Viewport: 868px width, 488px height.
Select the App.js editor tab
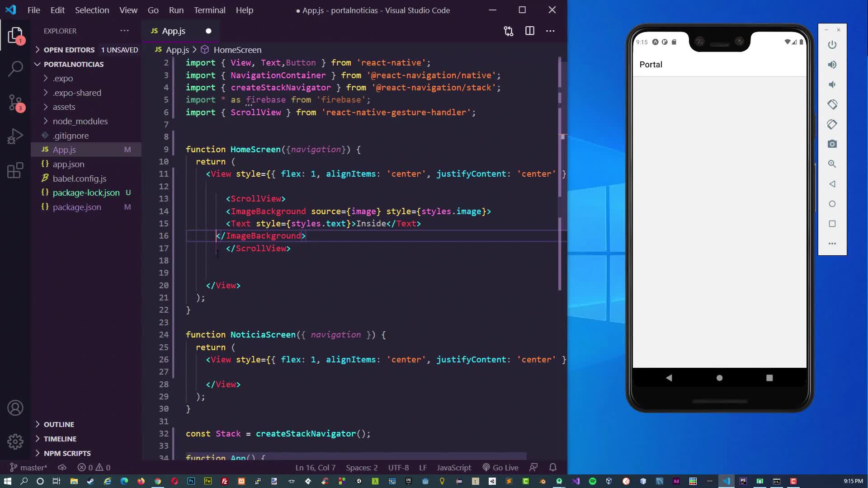coord(174,31)
